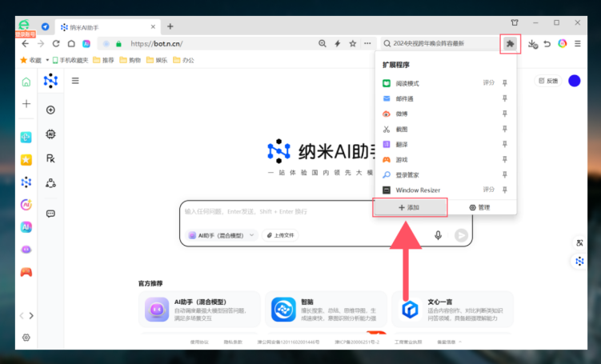This screenshot has height=364, width=601.
Task: Open the three-dot more menu in address bar
Action: click(x=367, y=44)
